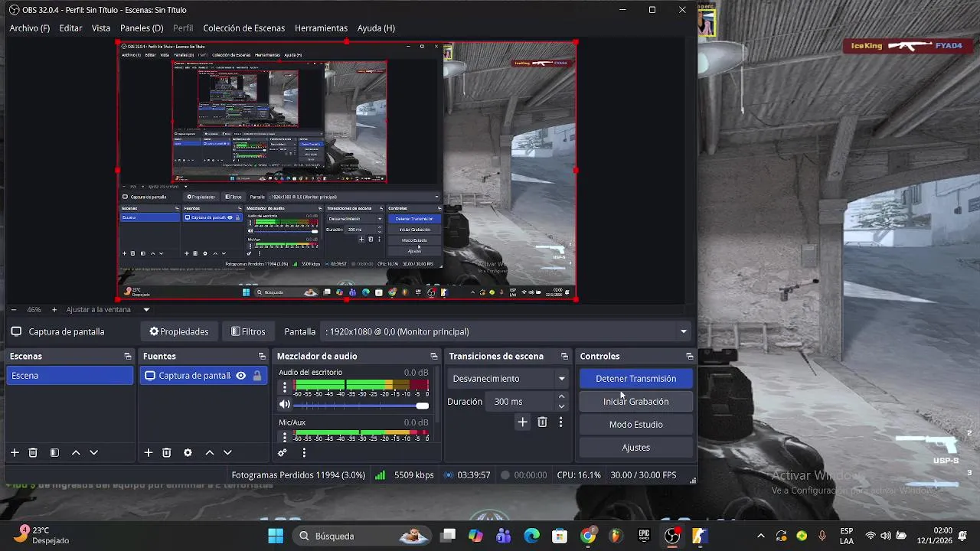Toggle lock on Captura de pantalla source
The height and width of the screenshot is (551, 980).
pyautogui.click(x=257, y=376)
